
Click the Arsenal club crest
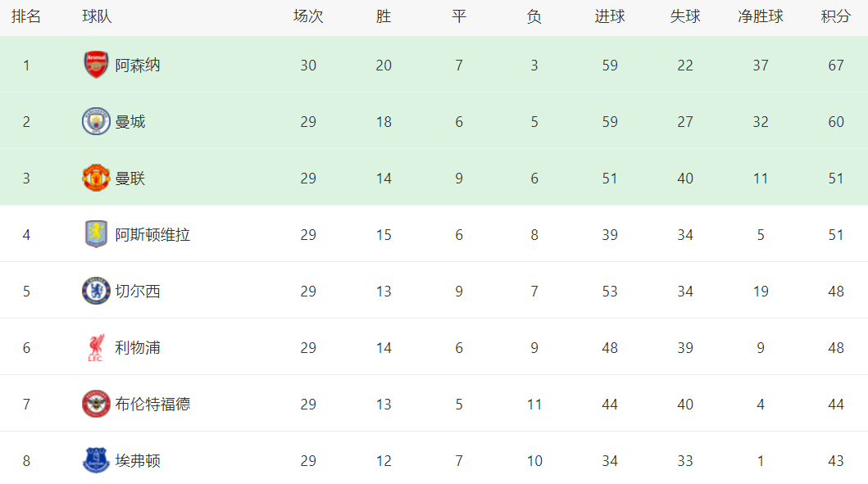coord(96,65)
